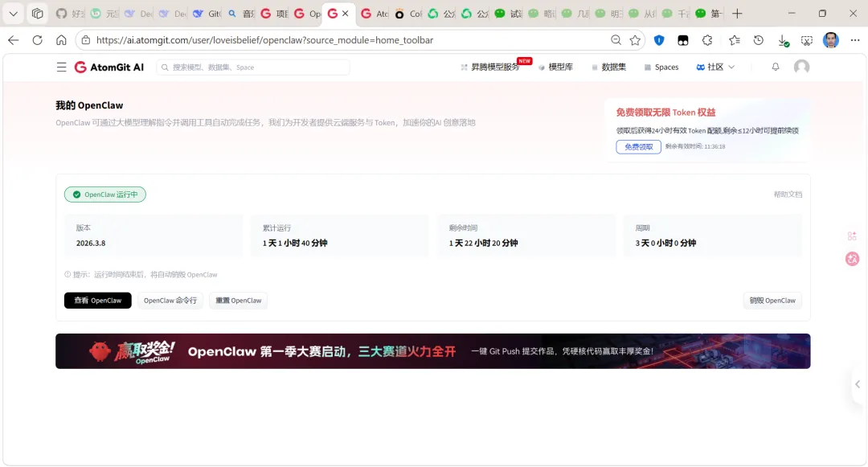Viewport: 868px width, 467px height.
Task: Click the round pink floating assistant icon
Action: tap(853, 258)
